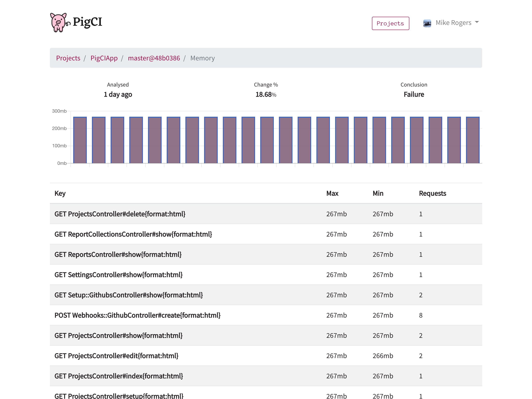
Task: Click the Requests column header
Action: [432, 193]
